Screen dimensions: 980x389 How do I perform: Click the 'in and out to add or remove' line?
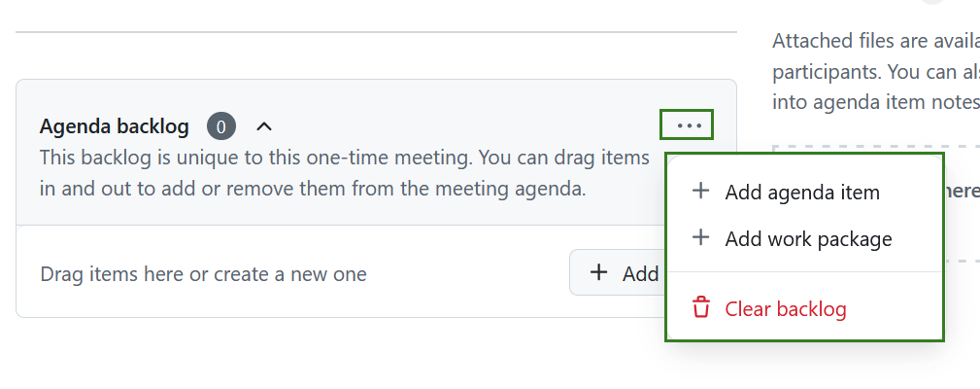[x=313, y=188]
